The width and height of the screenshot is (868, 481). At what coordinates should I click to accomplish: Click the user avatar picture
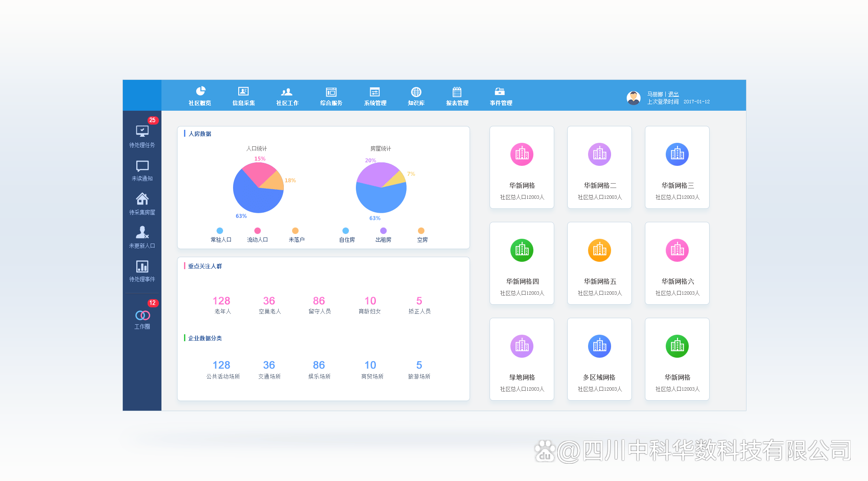pyautogui.click(x=634, y=98)
